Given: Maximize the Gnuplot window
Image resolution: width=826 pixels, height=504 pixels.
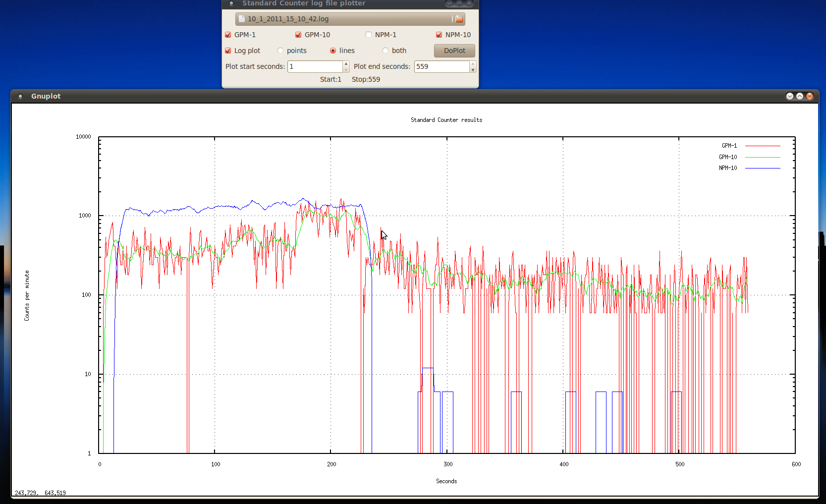Looking at the screenshot, I should (800, 96).
